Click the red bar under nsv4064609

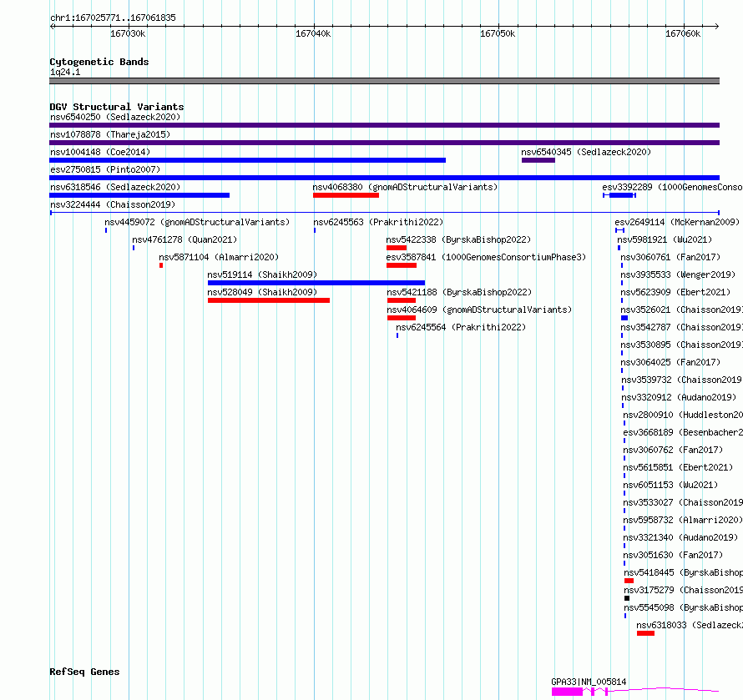(402, 318)
